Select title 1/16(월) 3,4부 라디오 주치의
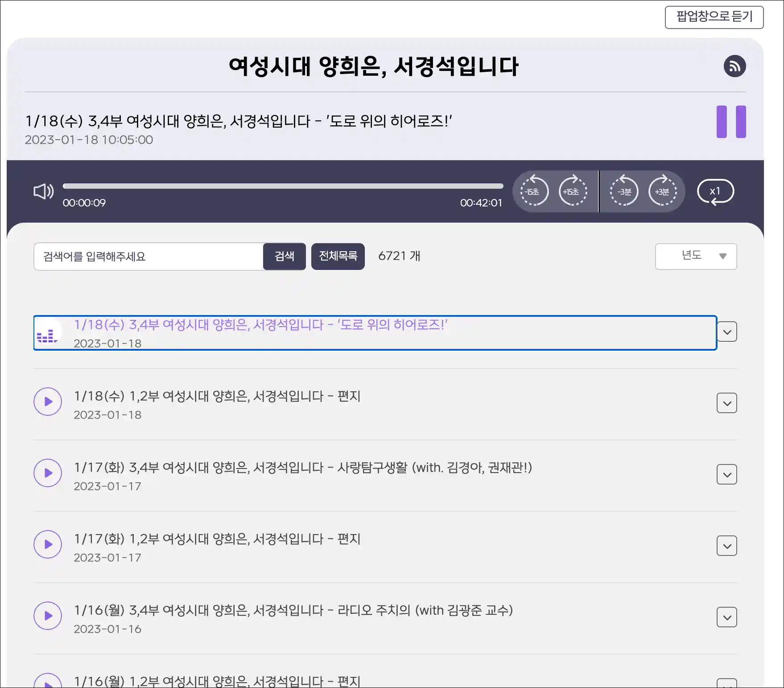This screenshot has width=784, height=688. click(293, 610)
